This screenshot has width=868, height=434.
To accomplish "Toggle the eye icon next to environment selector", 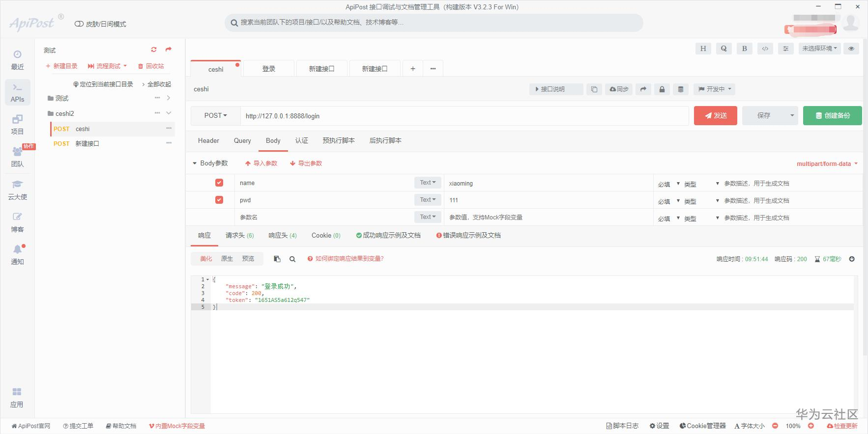I will point(851,49).
